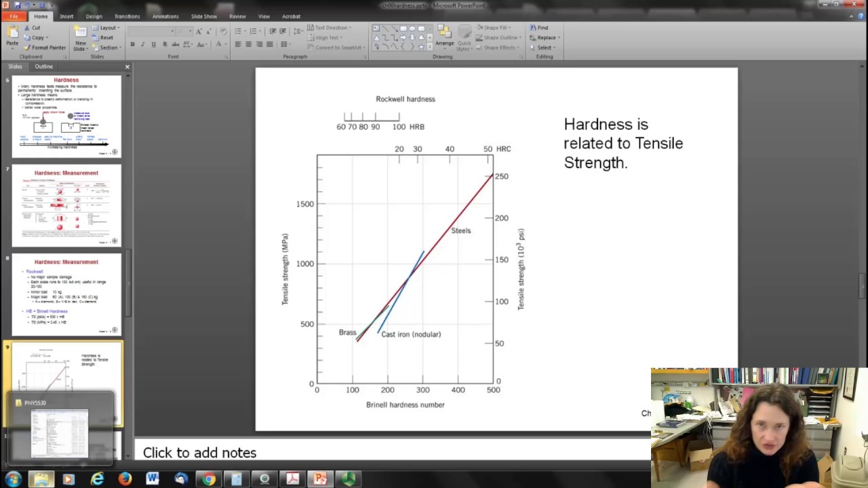Open Firefox from the taskbar
The width and height of the screenshot is (868, 488).
125,479
